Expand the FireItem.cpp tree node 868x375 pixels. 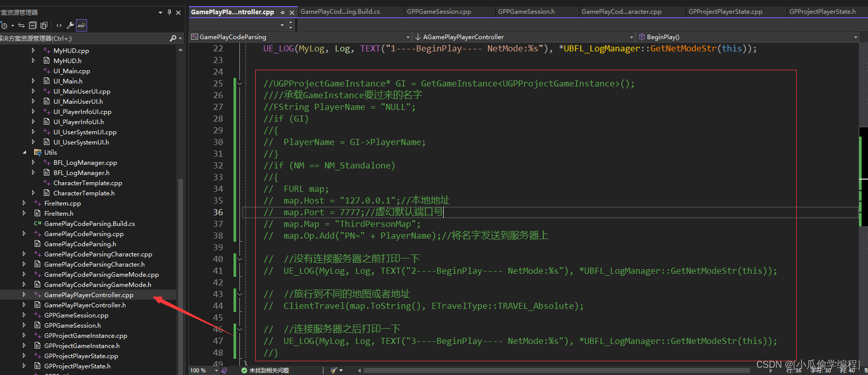(24, 203)
